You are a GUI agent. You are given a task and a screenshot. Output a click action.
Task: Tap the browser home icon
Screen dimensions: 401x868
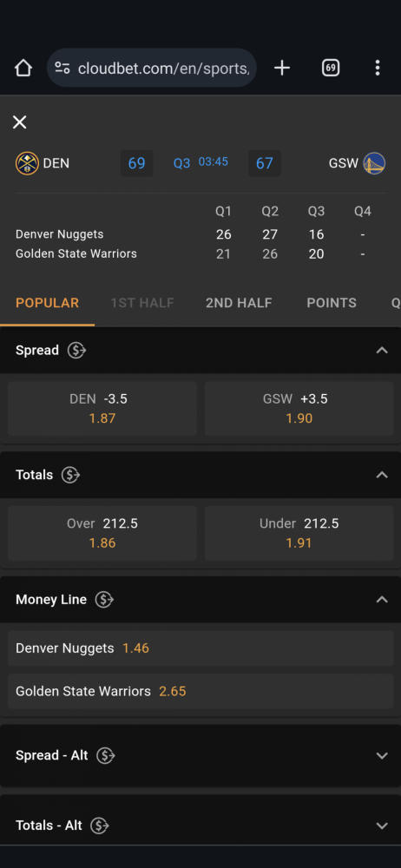tap(23, 68)
